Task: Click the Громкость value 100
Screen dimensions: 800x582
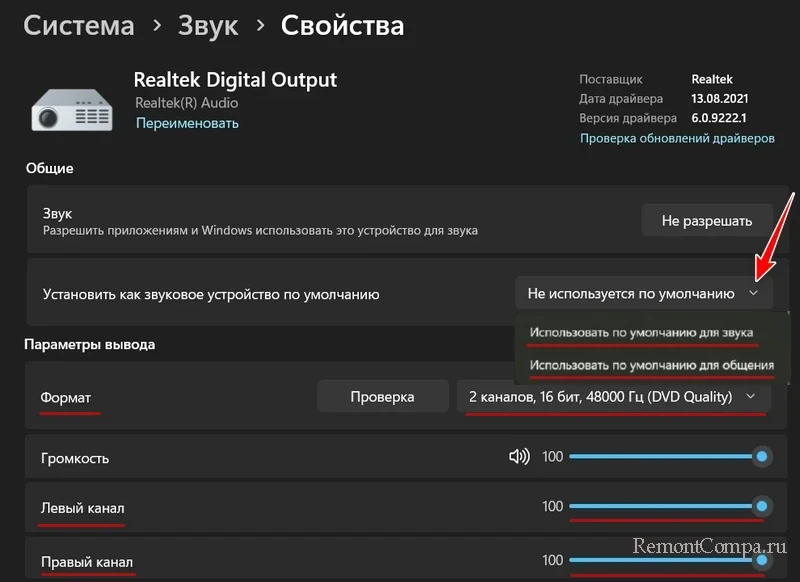Action: pos(553,457)
